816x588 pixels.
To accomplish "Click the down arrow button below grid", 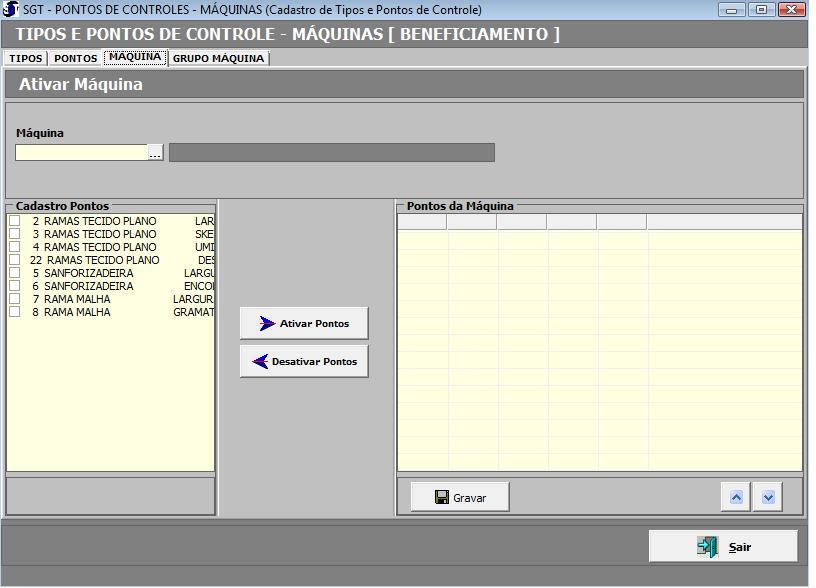I will pos(768,497).
